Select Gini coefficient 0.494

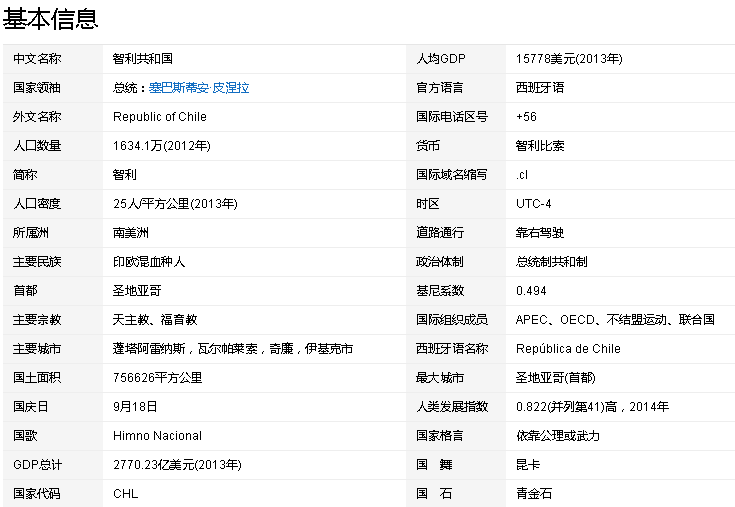pos(531,291)
